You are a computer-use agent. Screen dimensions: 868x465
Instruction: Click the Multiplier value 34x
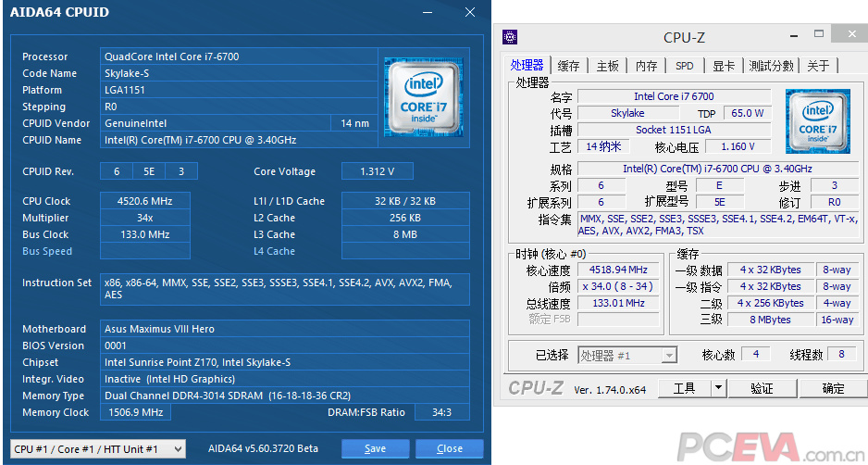(145, 218)
